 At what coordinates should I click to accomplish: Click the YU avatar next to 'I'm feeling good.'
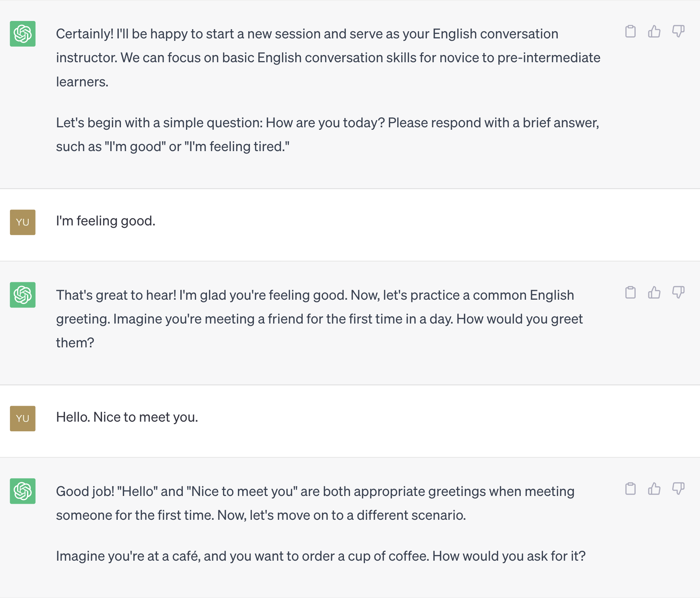coord(23,222)
